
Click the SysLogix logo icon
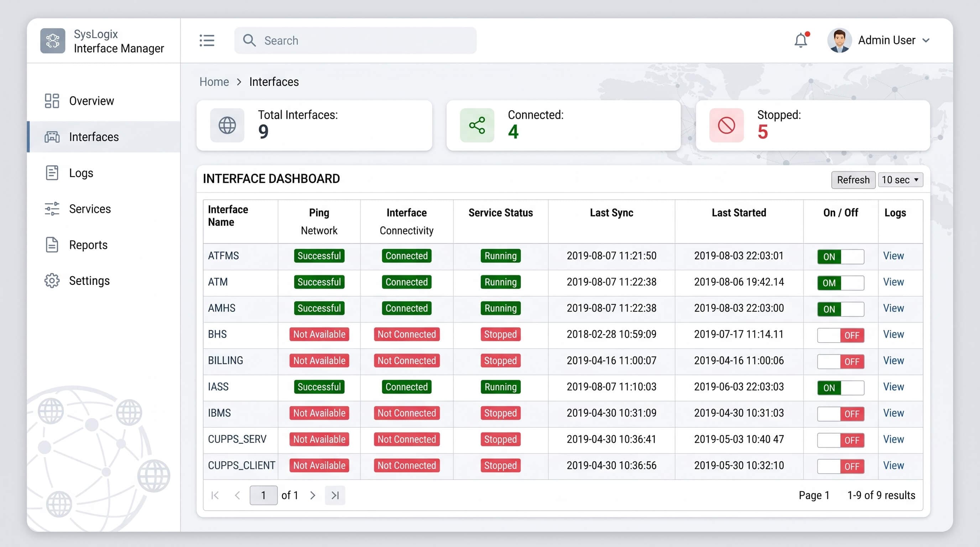tap(52, 41)
